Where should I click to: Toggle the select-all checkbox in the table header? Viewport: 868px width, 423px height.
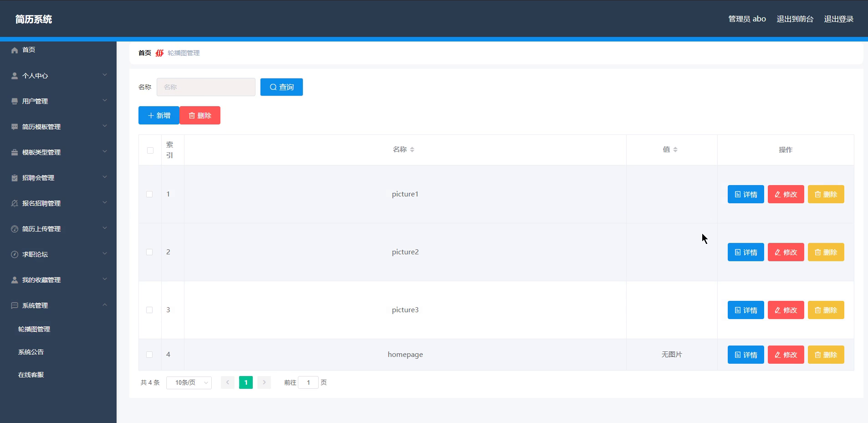(x=150, y=150)
